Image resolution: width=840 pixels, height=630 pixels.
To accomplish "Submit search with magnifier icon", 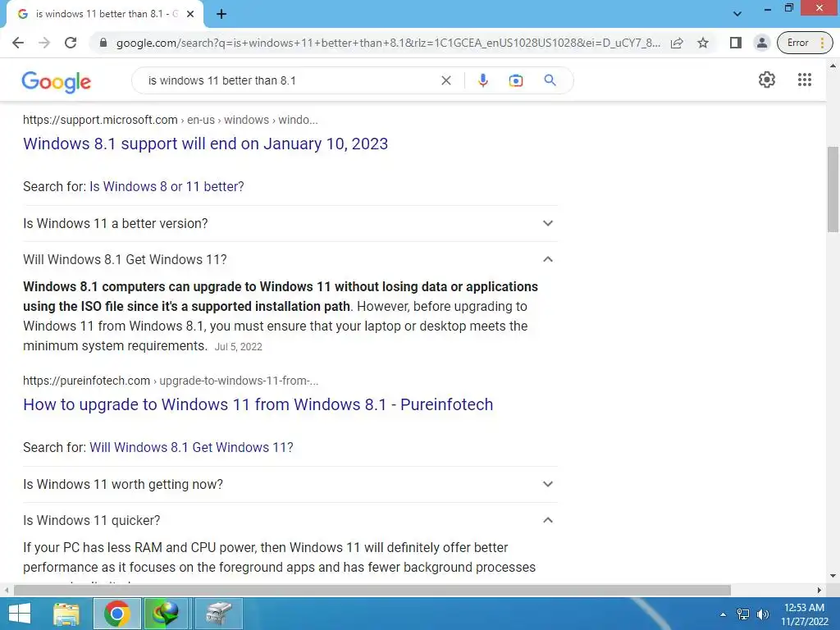I will (550, 80).
